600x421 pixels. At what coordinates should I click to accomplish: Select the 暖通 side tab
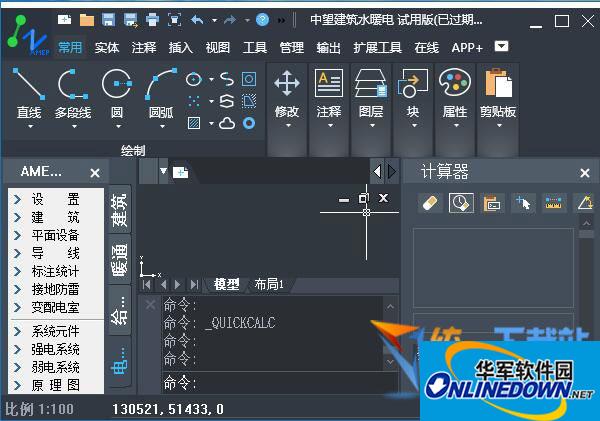[119, 260]
